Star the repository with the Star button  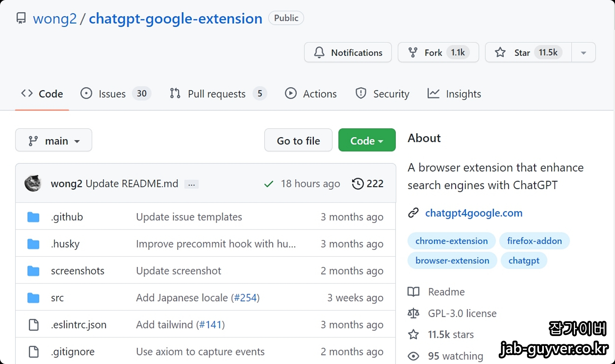(x=528, y=52)
